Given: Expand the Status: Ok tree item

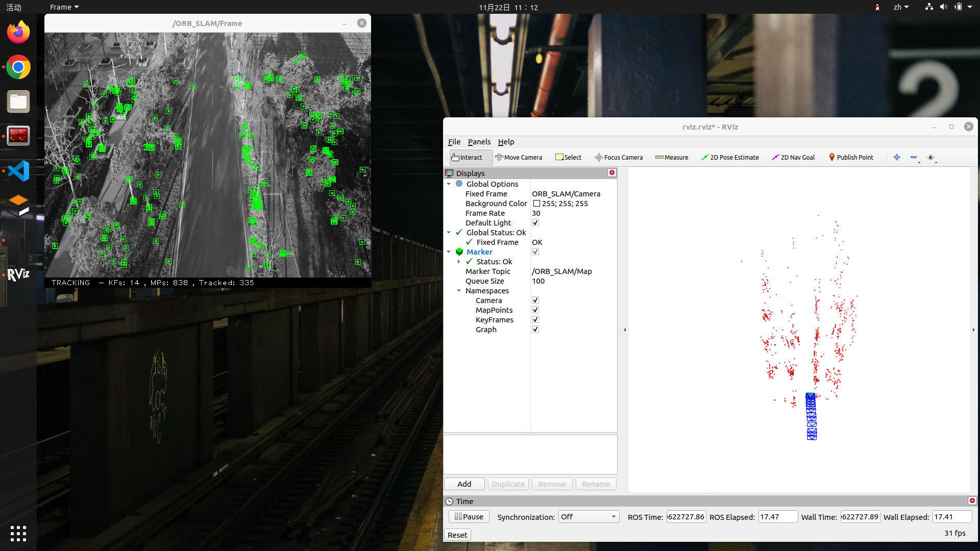Looking at the screenshot, I should click(x=459, y=262).
